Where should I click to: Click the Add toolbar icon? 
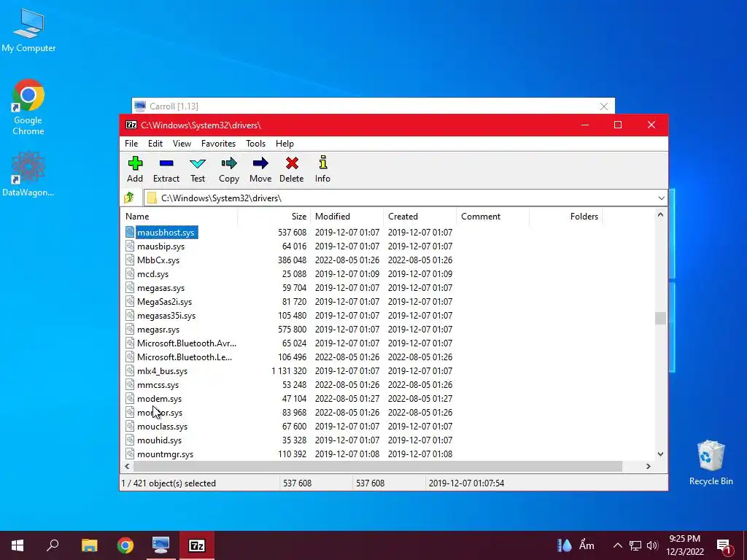pyautogui.click(x=135, y=169)
